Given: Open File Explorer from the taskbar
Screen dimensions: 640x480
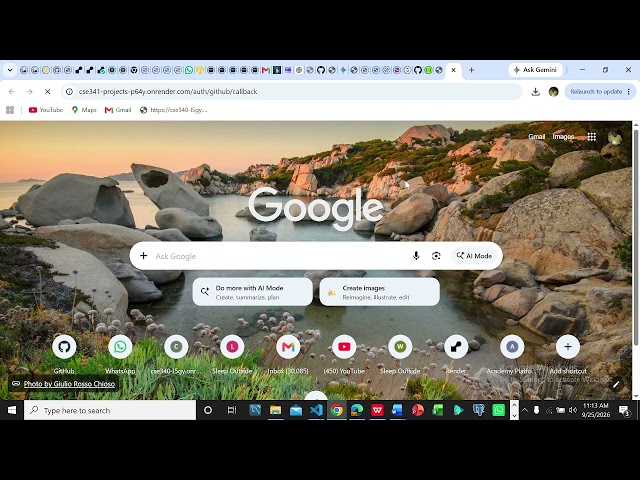Looking at the screenshot, I should point(276,410).
